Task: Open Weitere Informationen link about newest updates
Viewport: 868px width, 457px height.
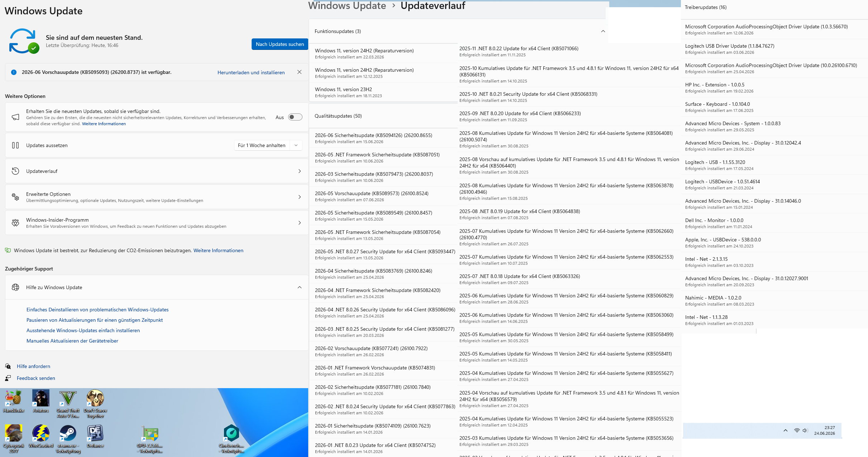Action: click(104, 124)
